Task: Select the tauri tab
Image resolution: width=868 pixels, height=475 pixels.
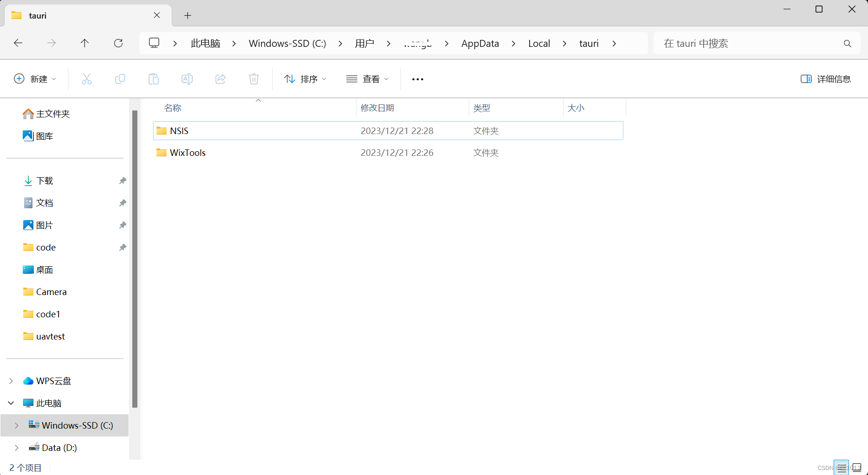Action: (x=88, y=15)
